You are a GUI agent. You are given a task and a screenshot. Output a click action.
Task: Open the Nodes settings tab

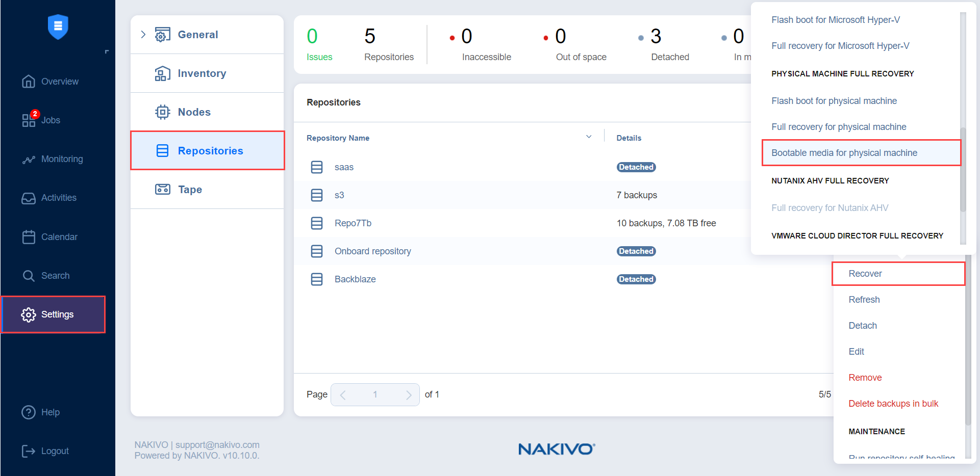207,112
